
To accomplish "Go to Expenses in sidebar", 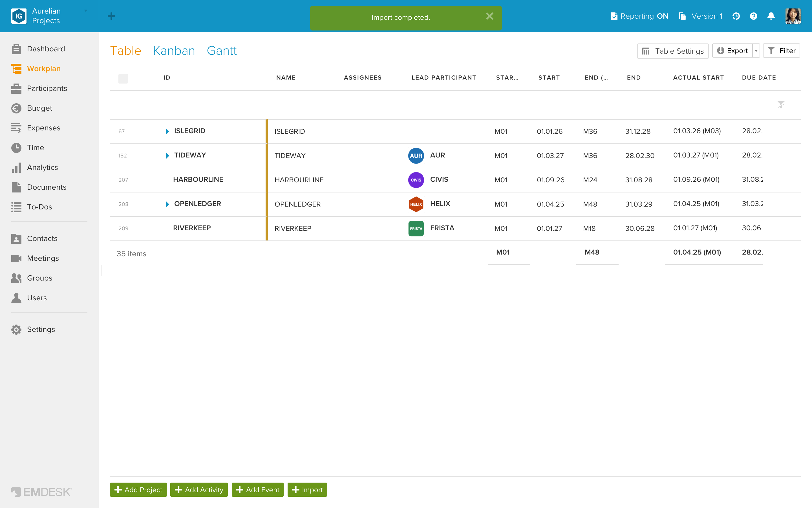I will 36,128.
